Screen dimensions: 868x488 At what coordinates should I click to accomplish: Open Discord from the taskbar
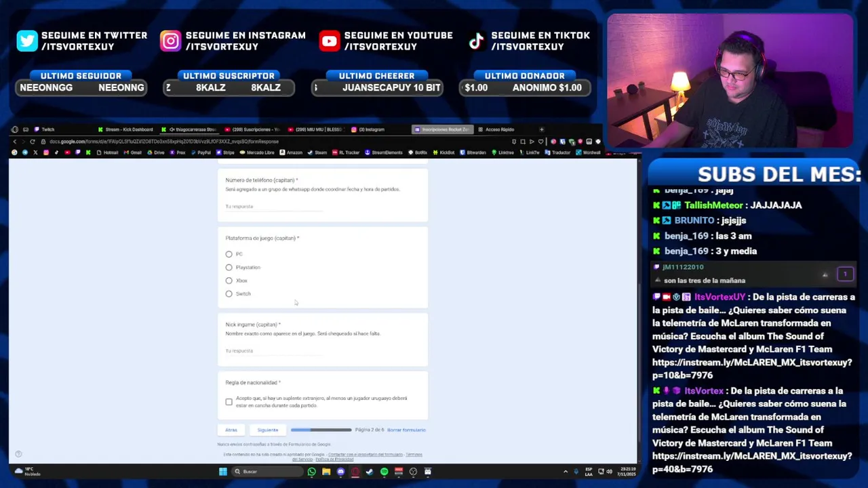340,471
